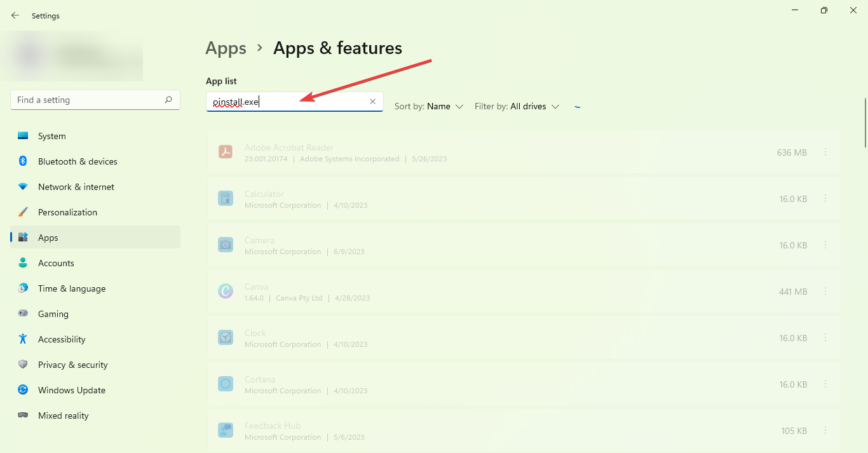The image size is (868, 453).
Task: Click the System monitor icon
Action: point(23,136)
